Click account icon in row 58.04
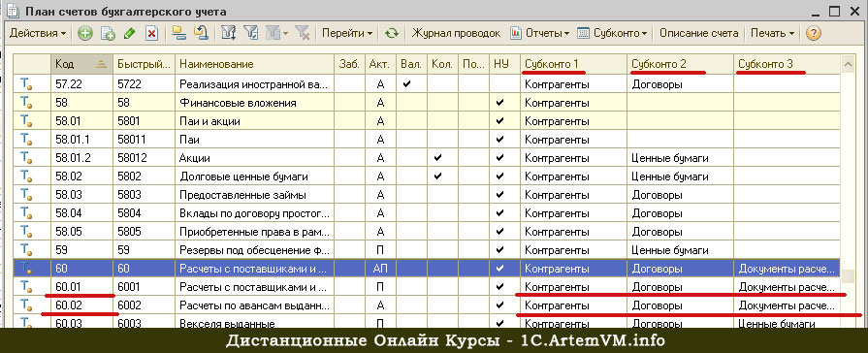The image size is (868, 353). (x=25, y=213)
